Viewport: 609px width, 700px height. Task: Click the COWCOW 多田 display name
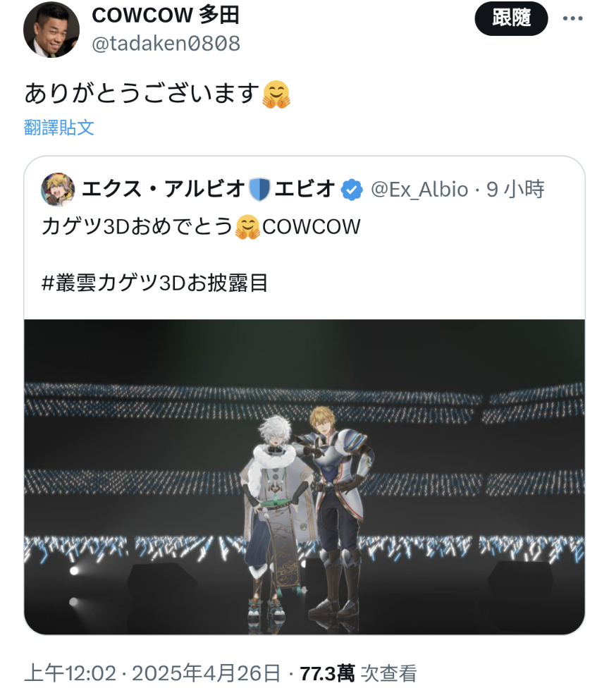point(166,16)
